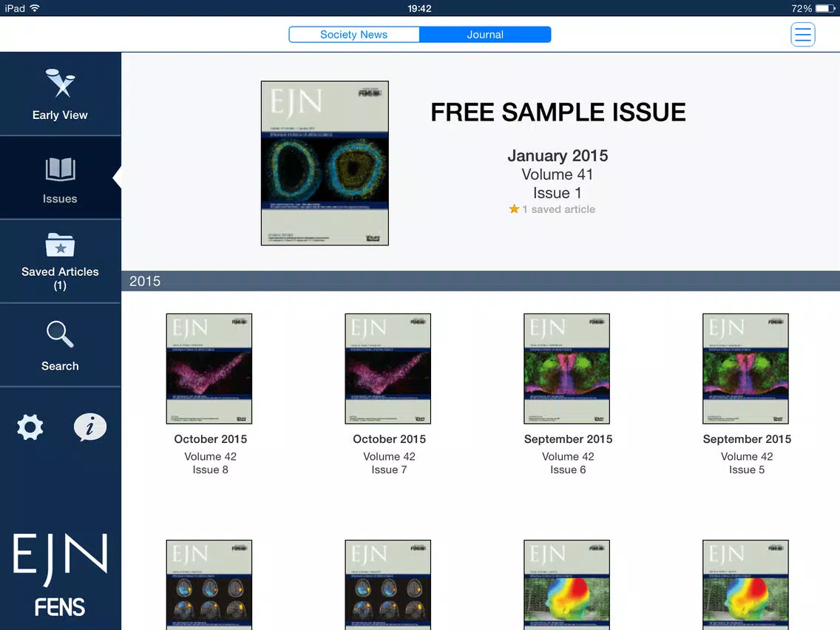Viewport: 840px width, 630px height.
Task: Click the 'Early View' label
Action: (60, 115)
